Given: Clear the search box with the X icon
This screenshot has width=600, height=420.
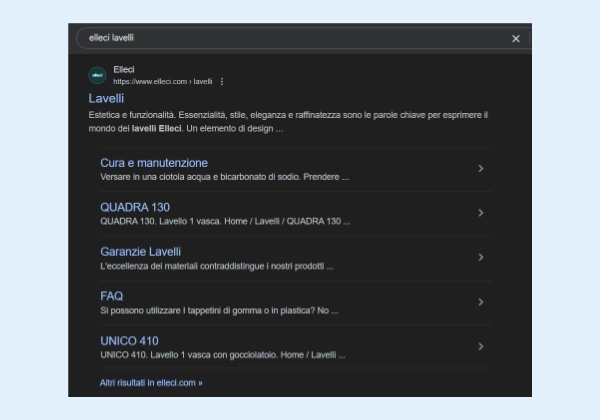Looking at the screenshot, I should [x=515, y=39].
